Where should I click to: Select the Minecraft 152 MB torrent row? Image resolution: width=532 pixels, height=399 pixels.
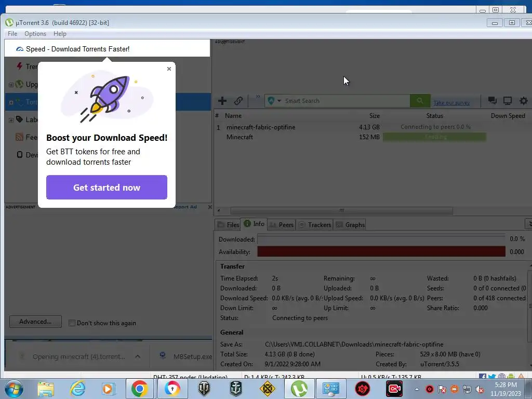(373, 137)
